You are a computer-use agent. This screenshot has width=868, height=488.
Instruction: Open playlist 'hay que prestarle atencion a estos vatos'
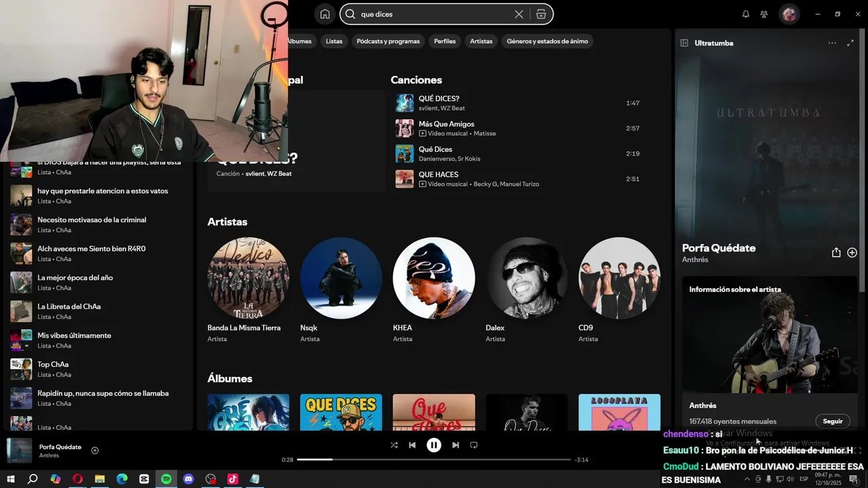pyautogui.click(x=98, y=196)
